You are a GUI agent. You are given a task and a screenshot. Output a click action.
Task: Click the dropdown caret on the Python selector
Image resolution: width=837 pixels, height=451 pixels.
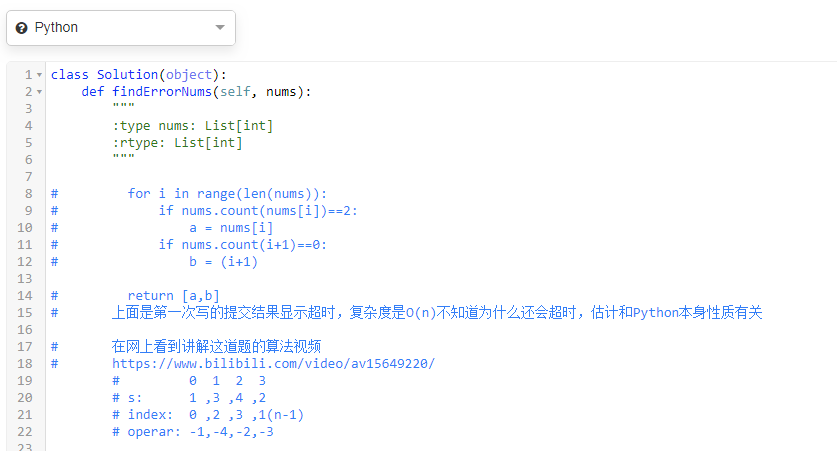(x=220, y=28)
